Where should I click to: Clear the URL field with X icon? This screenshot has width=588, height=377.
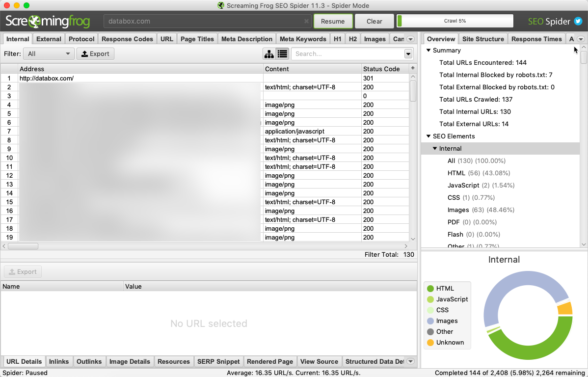pyautogui.click(x=306, y=22)
